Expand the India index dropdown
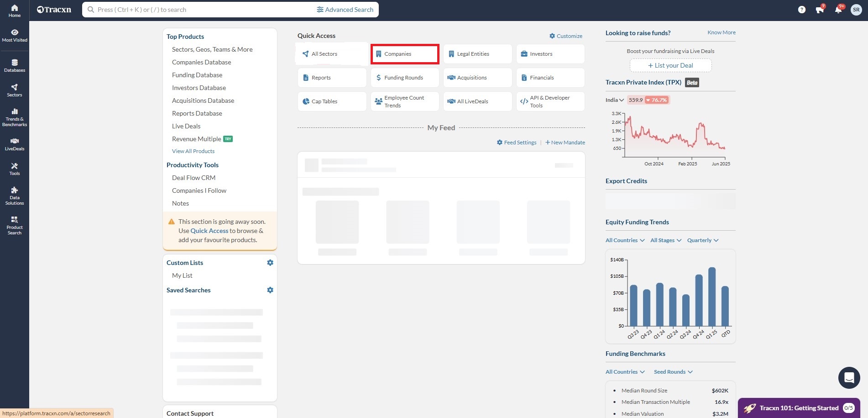The image size is (868, 418). [614, 100]
